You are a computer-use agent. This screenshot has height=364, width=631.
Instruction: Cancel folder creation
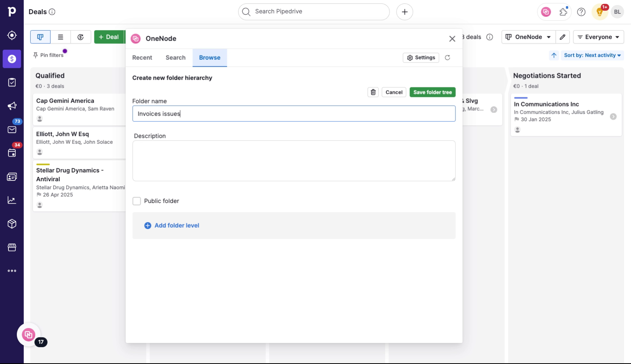[x=394, y=92]
